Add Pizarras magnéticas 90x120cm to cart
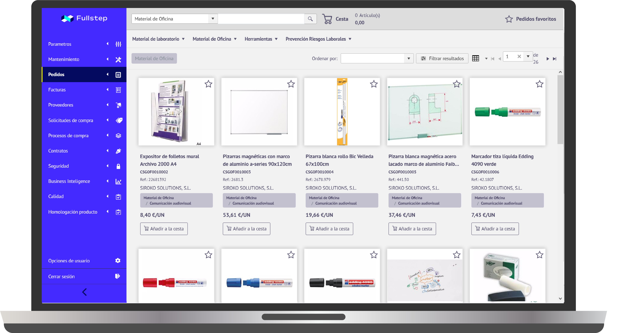The width and height of the screenshot is (644, 333). coord(246,229)
